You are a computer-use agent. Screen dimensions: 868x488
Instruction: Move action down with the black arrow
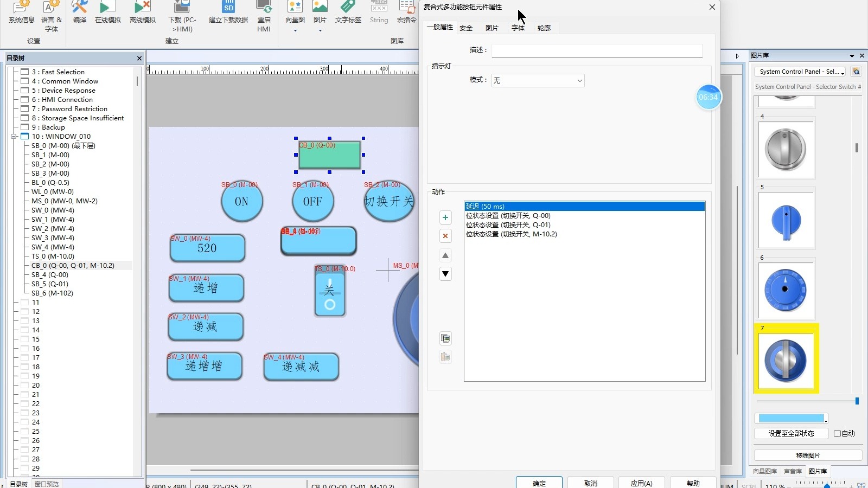(x=445, y=274)
